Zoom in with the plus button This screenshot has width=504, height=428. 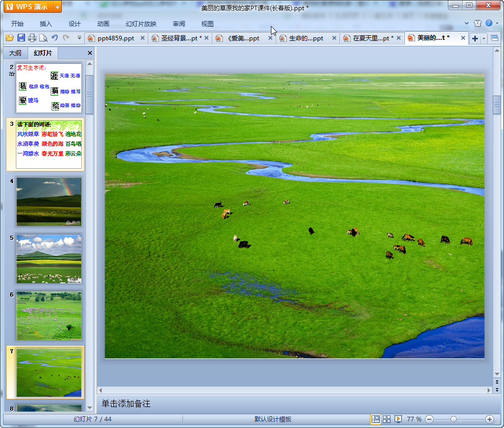tap(490, 419)
